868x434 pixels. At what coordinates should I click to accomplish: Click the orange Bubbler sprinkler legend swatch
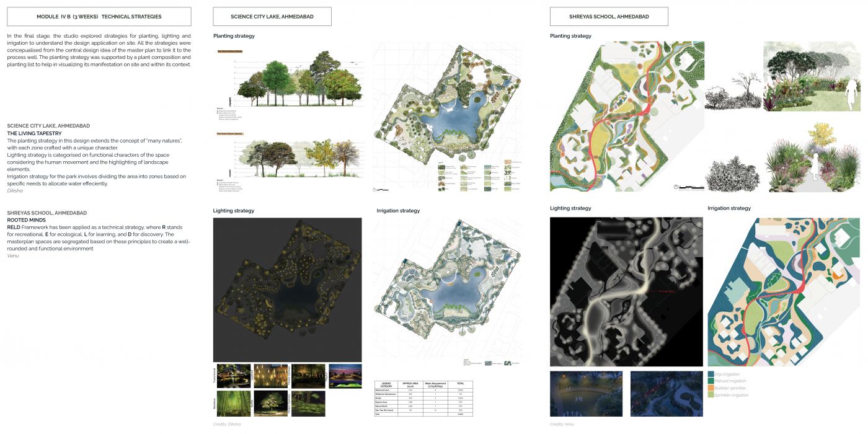[711, 387]
